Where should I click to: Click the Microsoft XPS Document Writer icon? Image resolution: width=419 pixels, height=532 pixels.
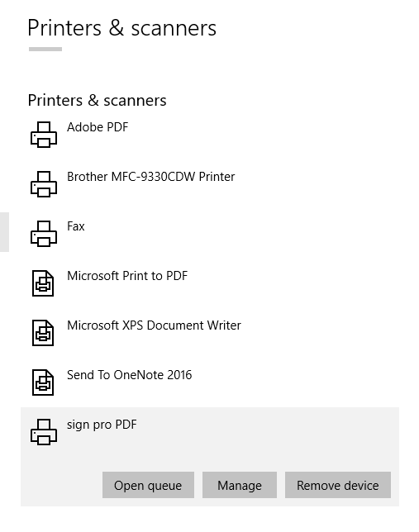43,333
